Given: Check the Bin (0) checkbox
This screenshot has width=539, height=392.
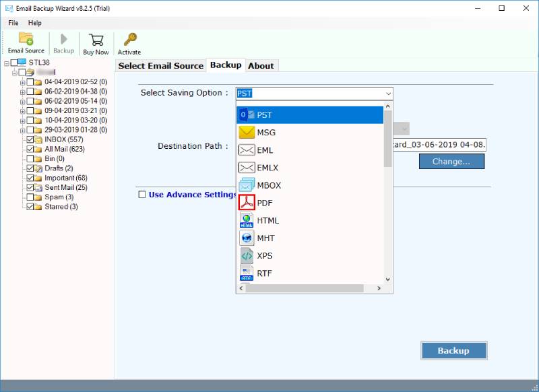Looking at the screenshot, I should tap(30, 159).
